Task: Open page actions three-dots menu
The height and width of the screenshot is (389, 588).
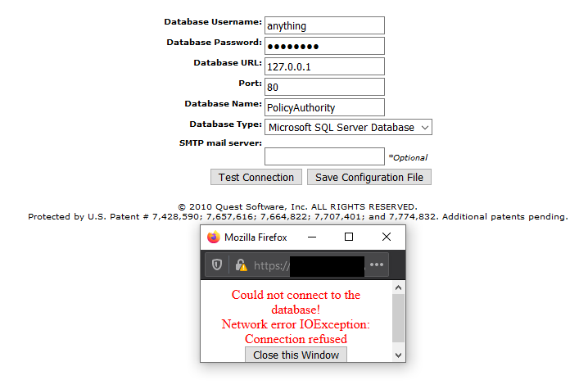Action: click(x=377, y=265)
